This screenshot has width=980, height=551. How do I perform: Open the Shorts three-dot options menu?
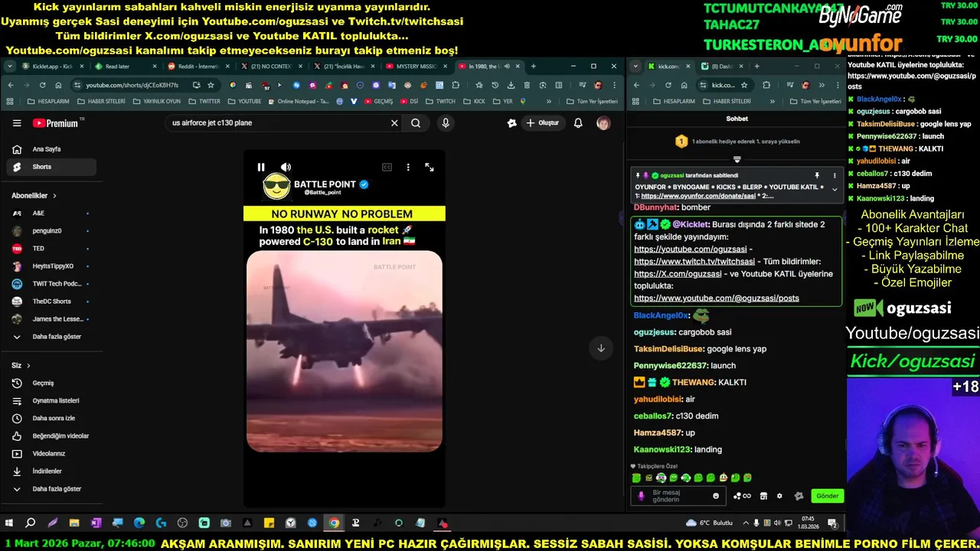pos(408,167)
